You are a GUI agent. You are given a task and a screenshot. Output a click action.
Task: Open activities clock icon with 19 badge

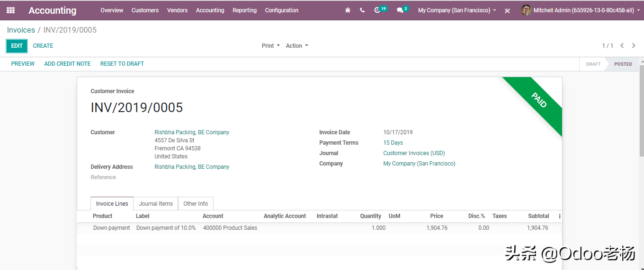click(x=378, y=10)
